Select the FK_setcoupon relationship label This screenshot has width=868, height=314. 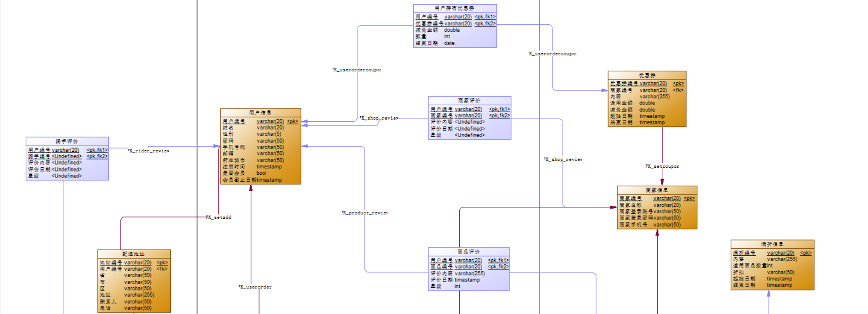coord(662,166)
